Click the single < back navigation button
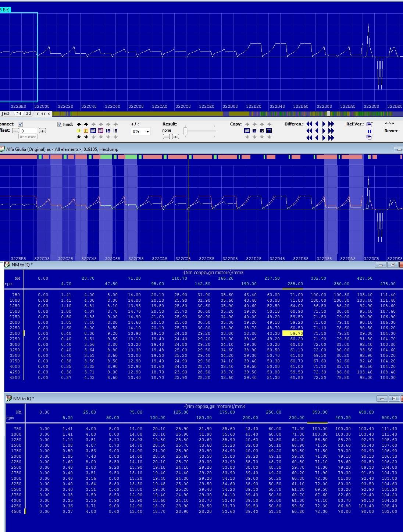This screenshot has height=532, width=403. pyautogui.click(x=49, y=114)
